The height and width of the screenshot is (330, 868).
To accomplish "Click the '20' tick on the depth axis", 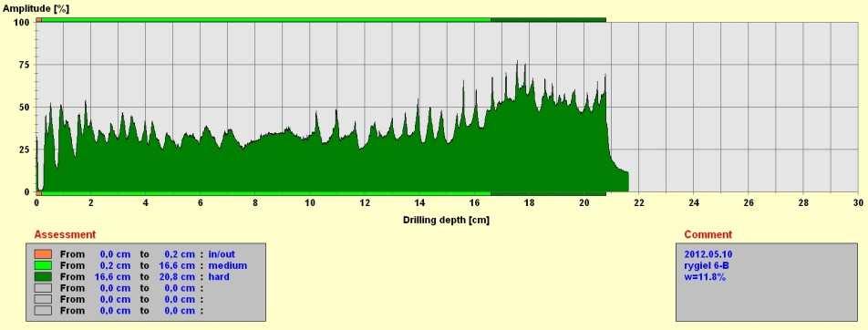I will (584, 203).
